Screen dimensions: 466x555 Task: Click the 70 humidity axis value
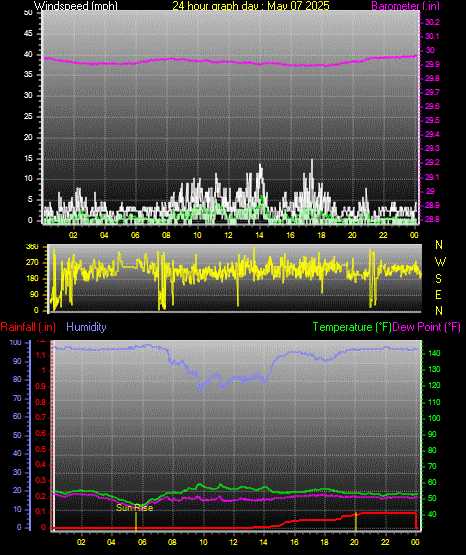17,398
